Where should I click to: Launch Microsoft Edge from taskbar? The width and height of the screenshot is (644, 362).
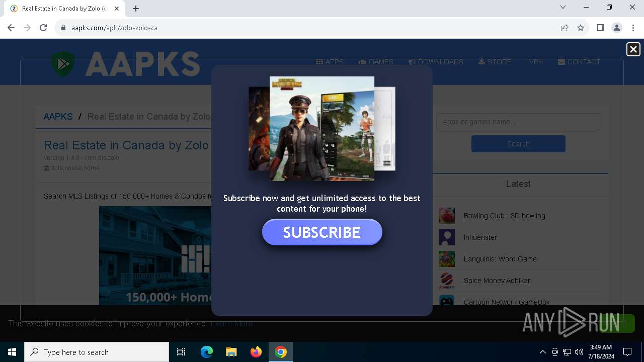pyautogui.click(x=207, y=352)
